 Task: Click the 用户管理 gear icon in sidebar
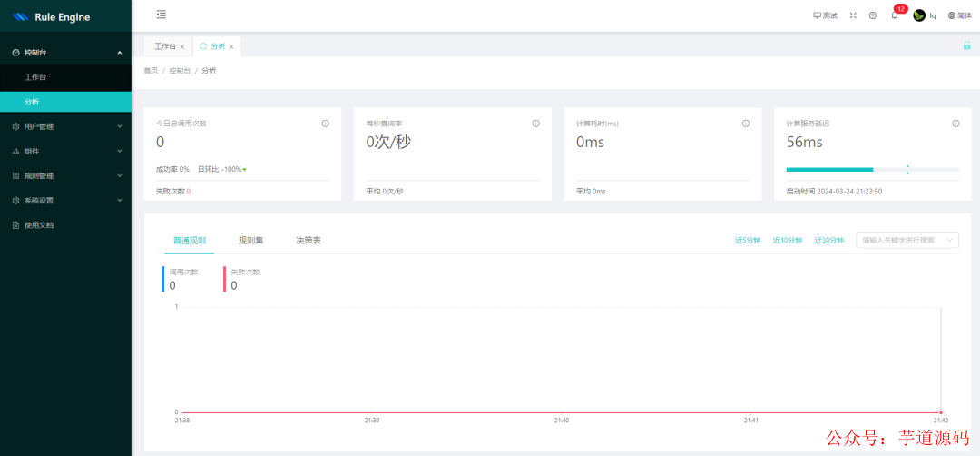click(16, 126)
